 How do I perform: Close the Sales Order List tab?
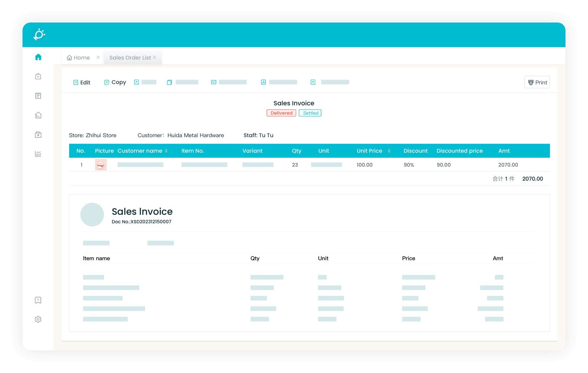pyautogui.click(x=154, y=57)
